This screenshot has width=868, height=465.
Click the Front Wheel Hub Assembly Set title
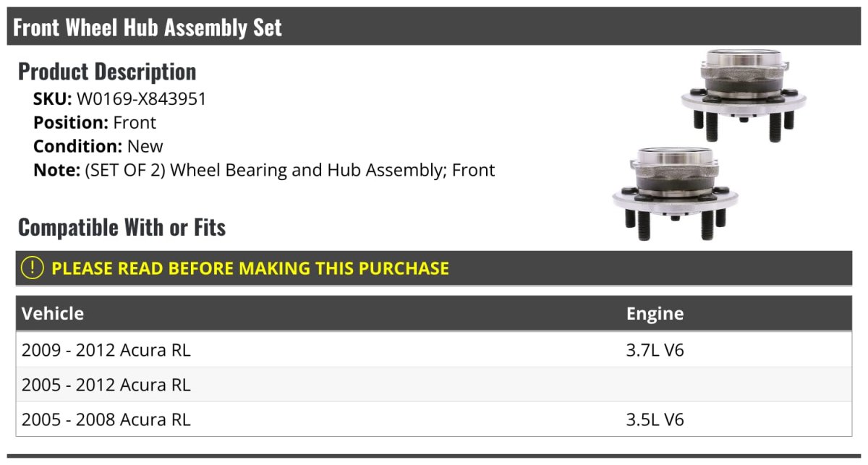point(148,27)
